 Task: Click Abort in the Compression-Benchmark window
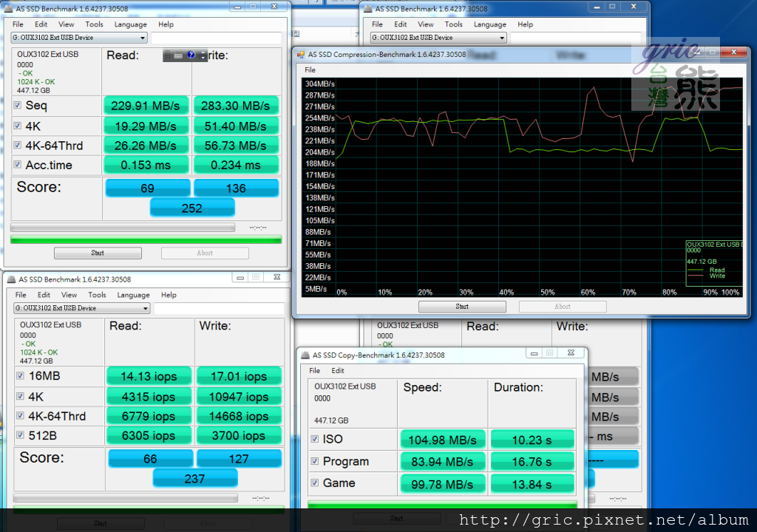tap(563, 307)
